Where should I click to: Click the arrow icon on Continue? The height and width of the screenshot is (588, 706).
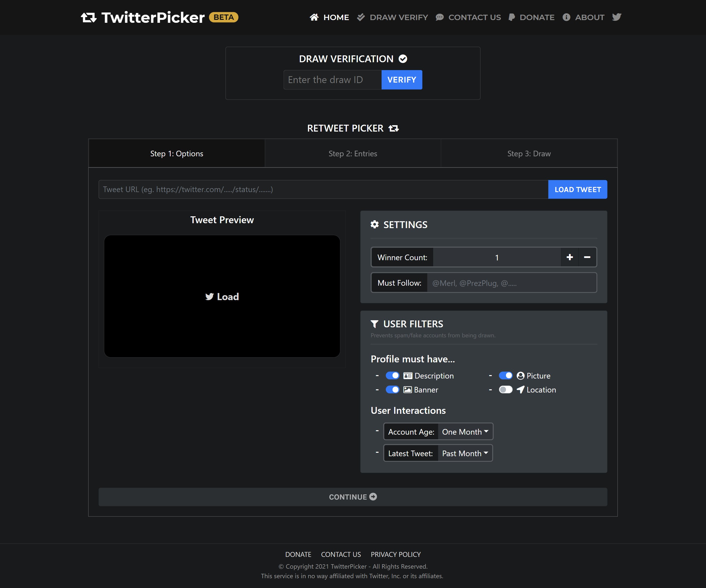click(x=373, y=497)
